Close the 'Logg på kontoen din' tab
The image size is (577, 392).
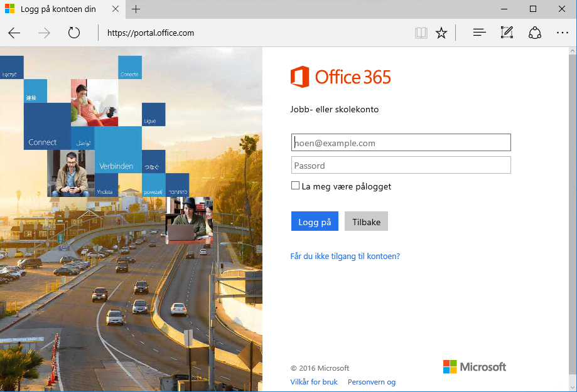point(116,9)
